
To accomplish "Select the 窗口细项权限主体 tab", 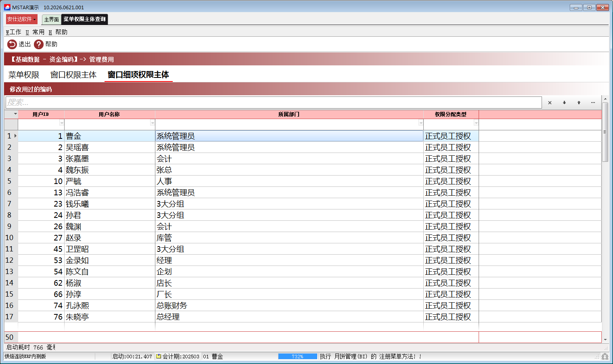I will [x=138, y=75].
